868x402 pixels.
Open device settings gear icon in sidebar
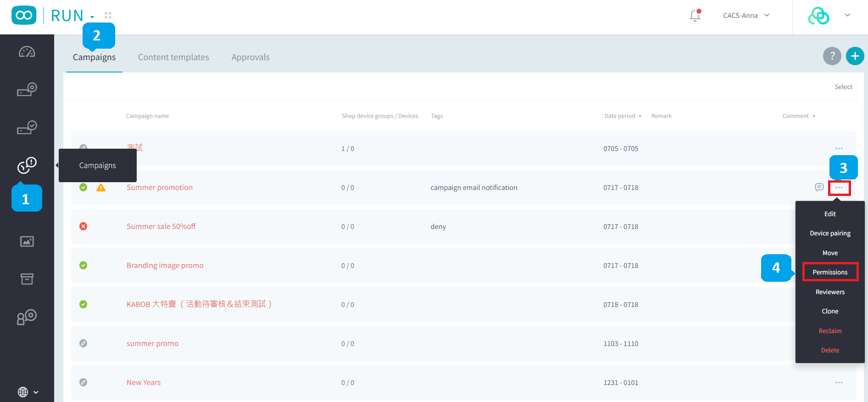click(x=27, y=89)
